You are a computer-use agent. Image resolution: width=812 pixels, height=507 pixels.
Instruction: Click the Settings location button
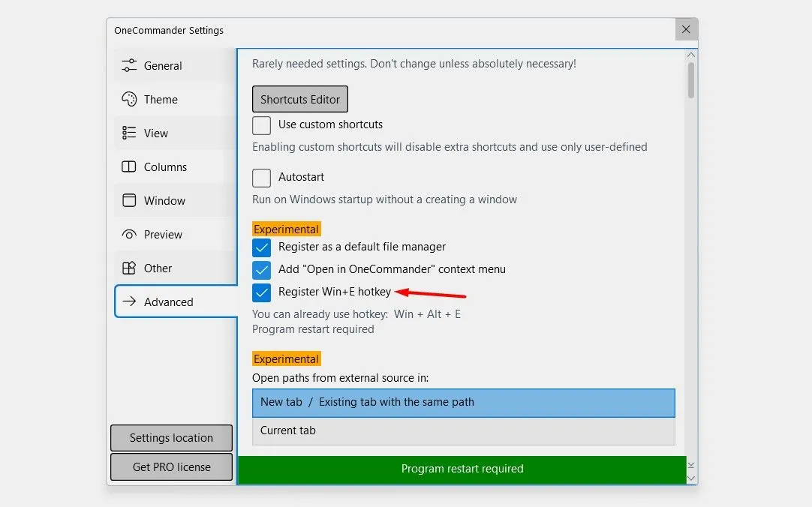click(171, 438)
